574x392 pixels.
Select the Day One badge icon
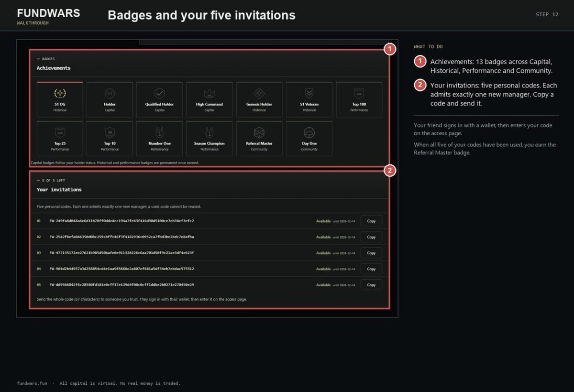click(x=309, y=132)
